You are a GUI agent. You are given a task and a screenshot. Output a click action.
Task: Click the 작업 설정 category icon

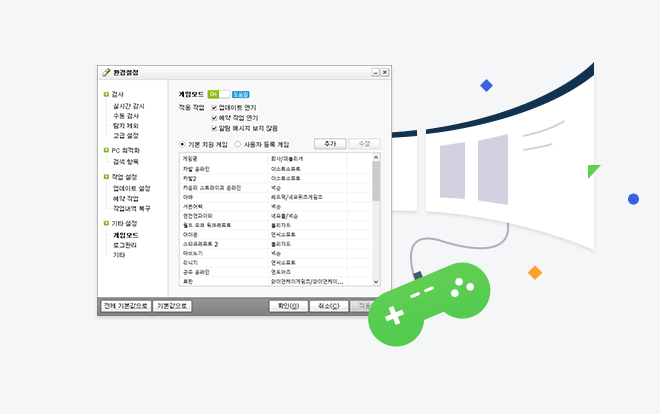[x=106, y=177]
